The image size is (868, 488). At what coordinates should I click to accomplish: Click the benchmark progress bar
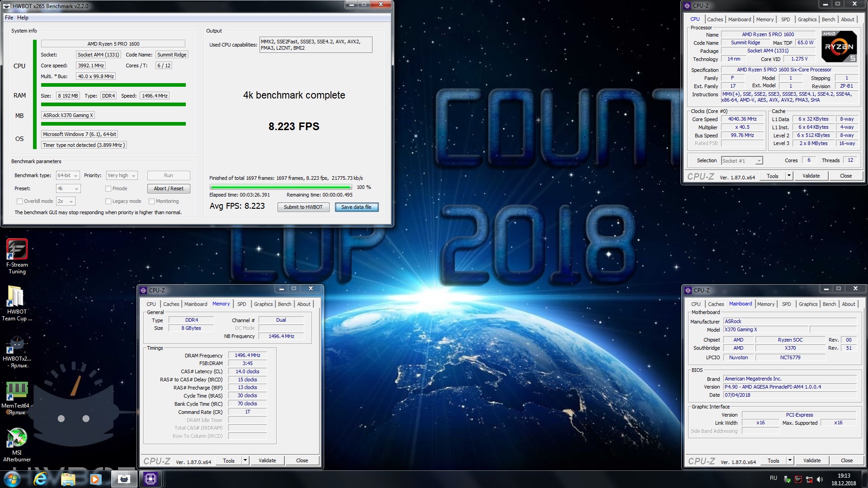281,187
